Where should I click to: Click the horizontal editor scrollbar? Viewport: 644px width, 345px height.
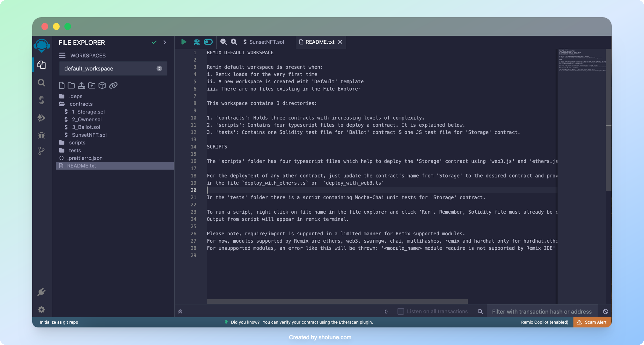click(x=337, y=301)
